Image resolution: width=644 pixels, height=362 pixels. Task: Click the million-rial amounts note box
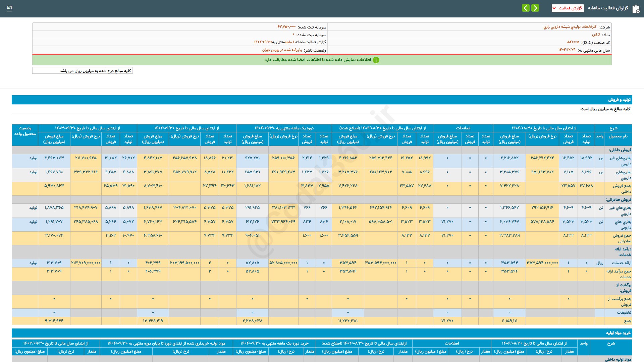point(83,71)
